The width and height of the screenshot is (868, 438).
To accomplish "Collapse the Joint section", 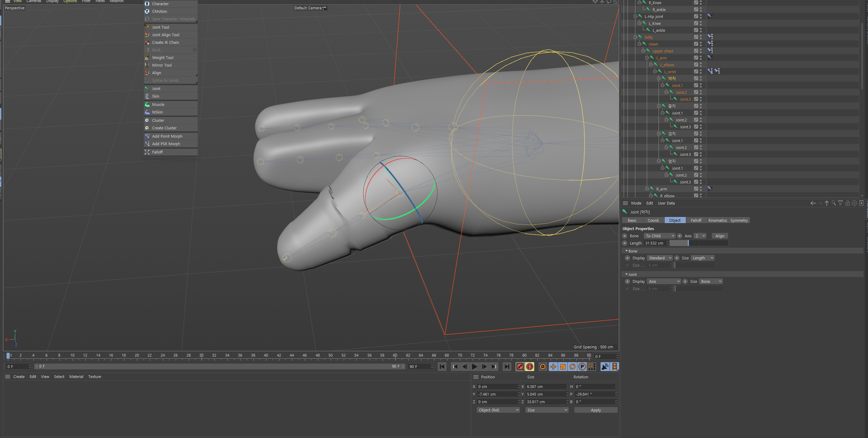I will click(627, 275).
